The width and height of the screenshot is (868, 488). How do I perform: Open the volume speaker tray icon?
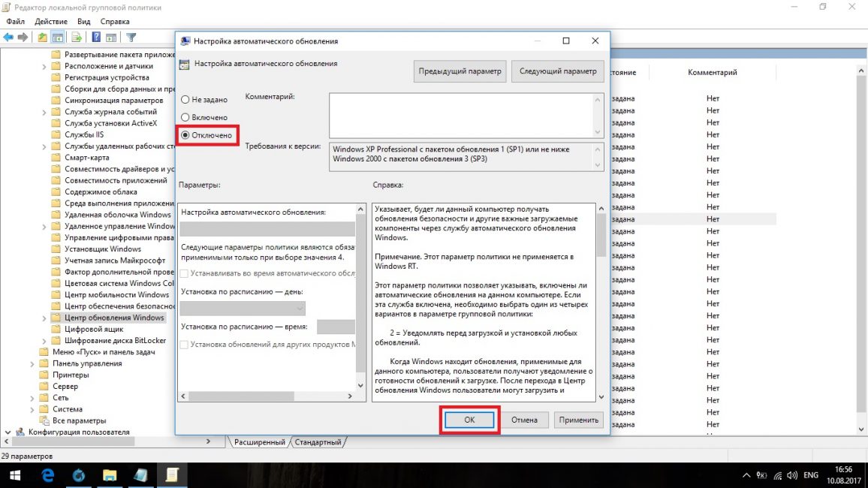point(792,475)
